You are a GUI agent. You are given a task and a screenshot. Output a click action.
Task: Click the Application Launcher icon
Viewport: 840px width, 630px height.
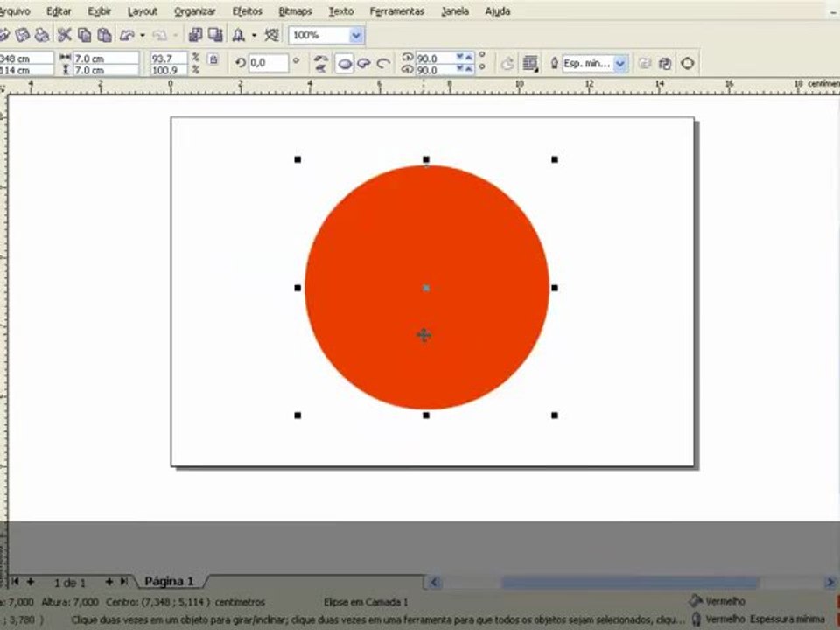[238, 35]
